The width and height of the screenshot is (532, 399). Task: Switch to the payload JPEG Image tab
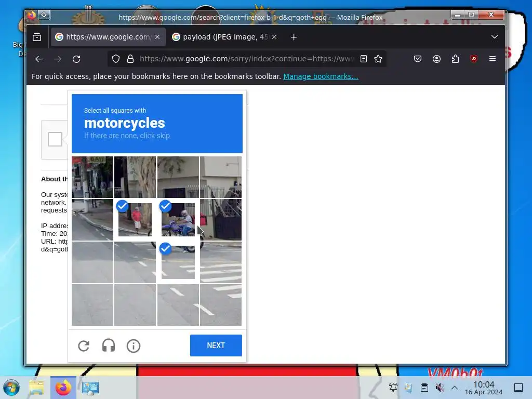tap(224, 37)
